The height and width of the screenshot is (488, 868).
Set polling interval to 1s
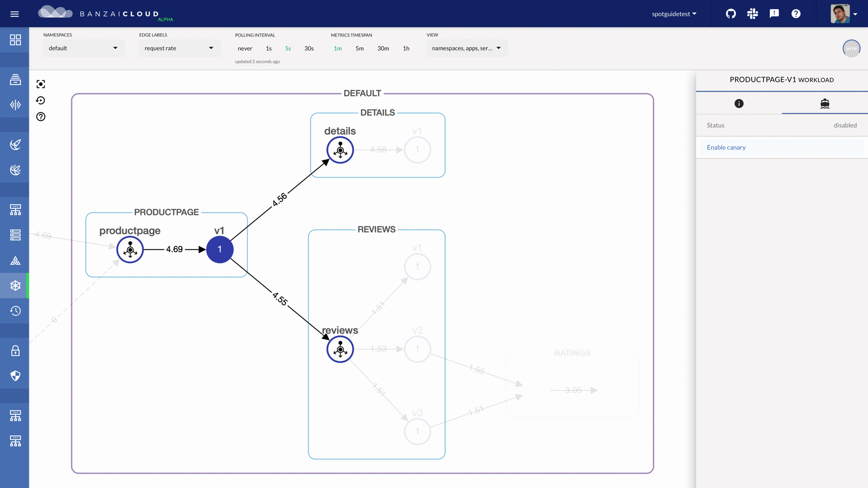[269, 48]
